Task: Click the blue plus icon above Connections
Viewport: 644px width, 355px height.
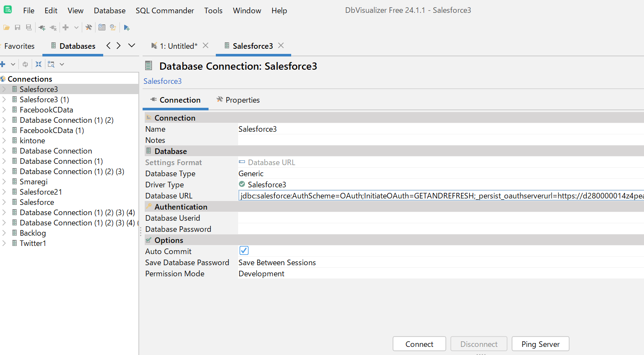Action: pyautogui.click(x=3, y=64)
